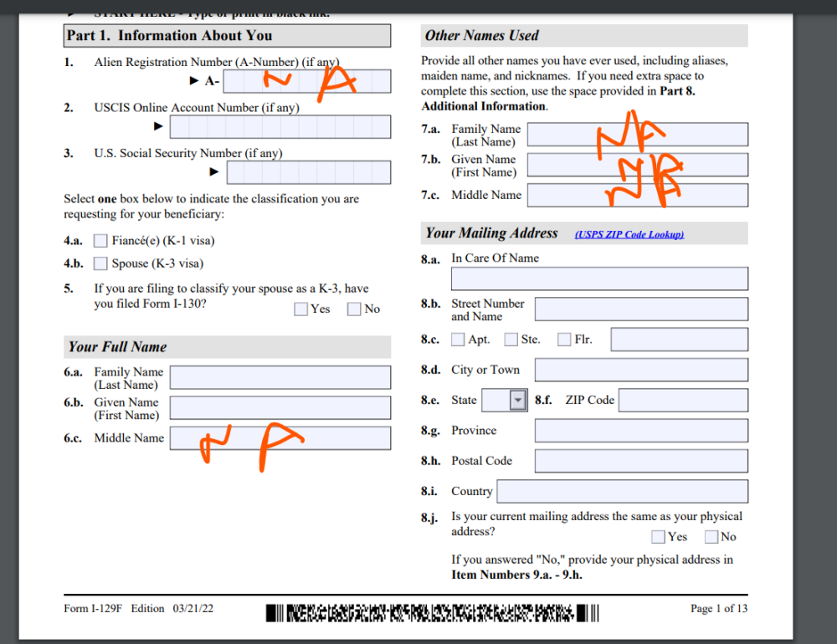Click the apartment/suite/floor number field
Viewport: 837px width, 644px height.
point(680,340)
